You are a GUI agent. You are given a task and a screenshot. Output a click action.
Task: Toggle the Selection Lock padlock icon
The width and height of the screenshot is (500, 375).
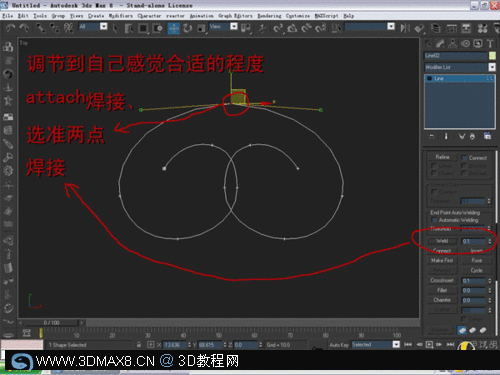[139, 345]
